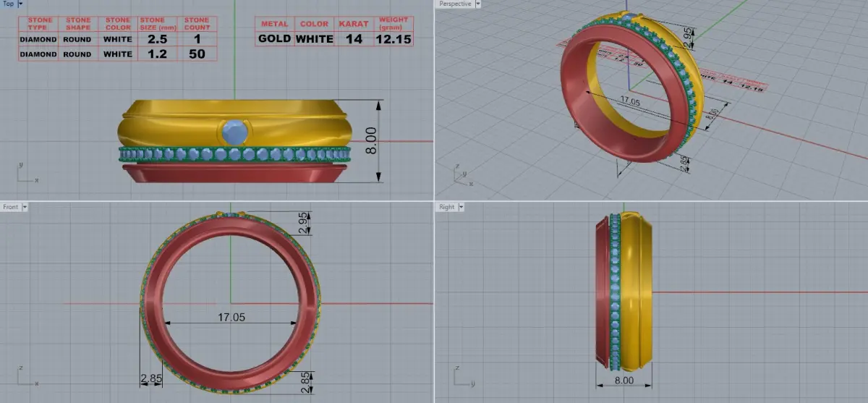Click the 'GOLD' metal value

pos(275,39)
